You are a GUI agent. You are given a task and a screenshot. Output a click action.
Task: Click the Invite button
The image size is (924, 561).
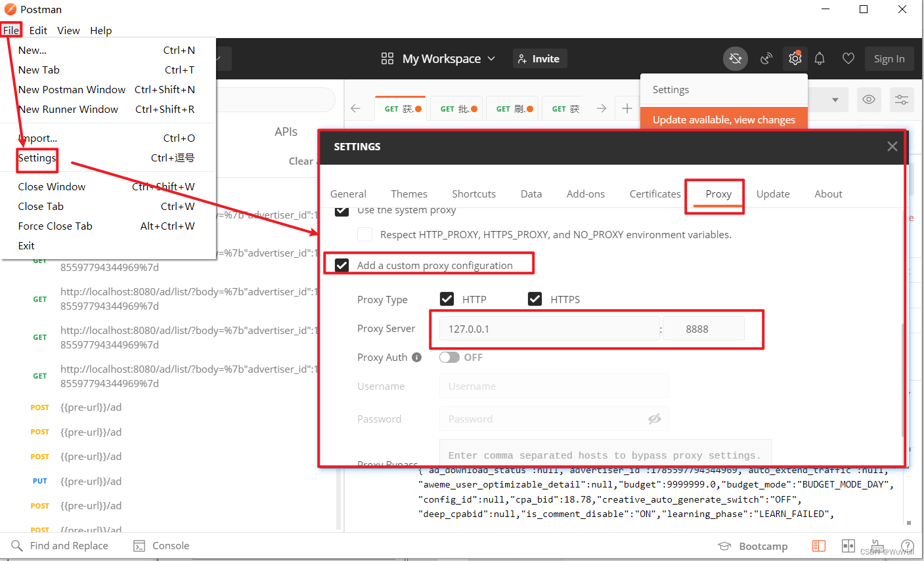tap(539, 58)
